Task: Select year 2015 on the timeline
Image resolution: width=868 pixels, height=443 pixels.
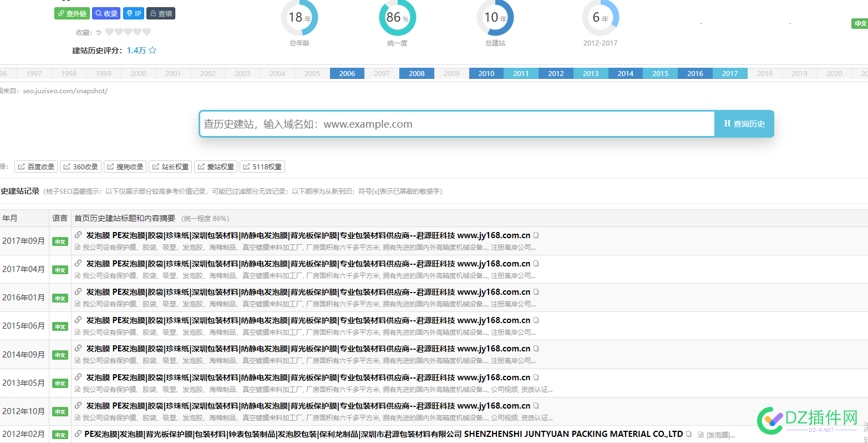Action: (660, 73)
